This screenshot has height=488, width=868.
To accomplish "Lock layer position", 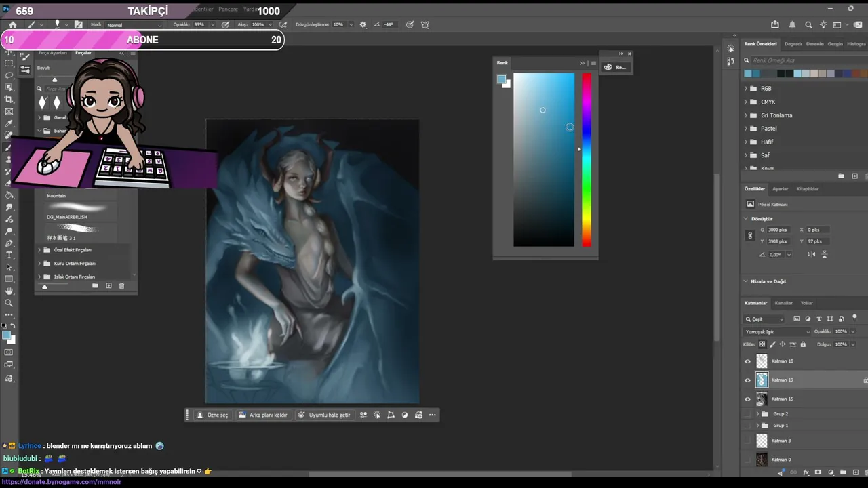I will pyautogui.click(x=783, y=344).
